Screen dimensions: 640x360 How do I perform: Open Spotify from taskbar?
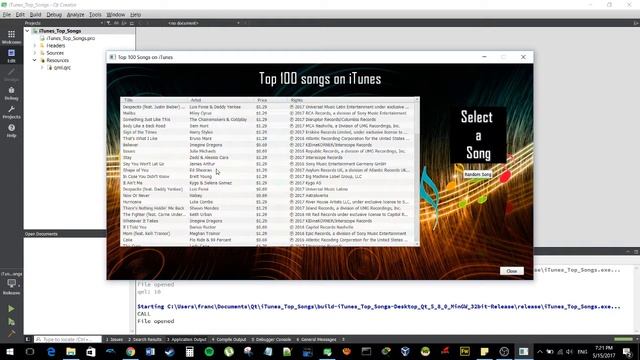point(209,351)
